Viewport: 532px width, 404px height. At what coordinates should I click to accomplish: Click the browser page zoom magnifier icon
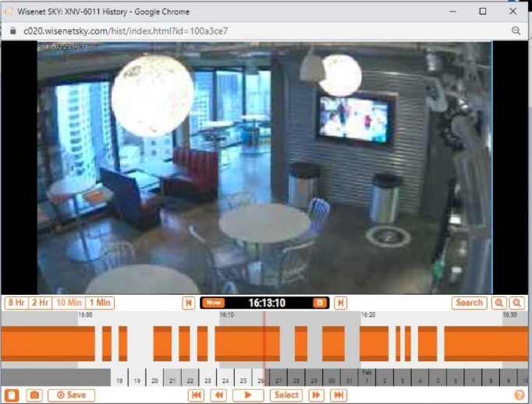pos(516,30)
